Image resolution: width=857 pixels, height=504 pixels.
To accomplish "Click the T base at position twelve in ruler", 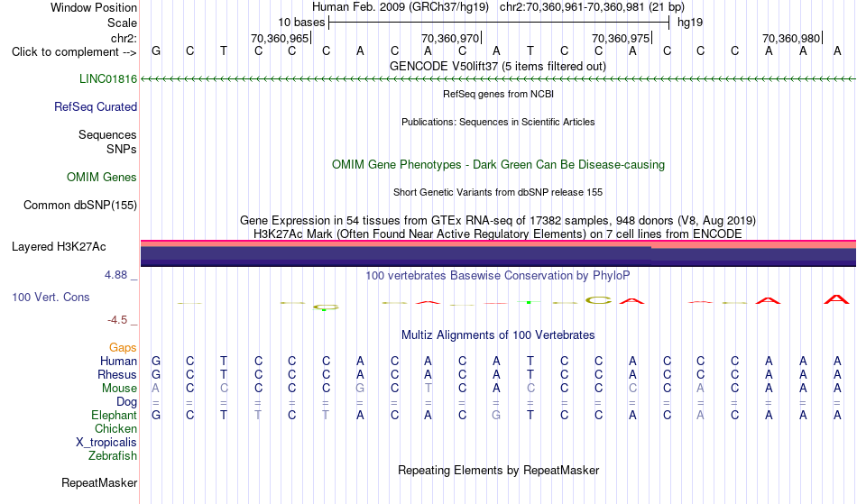I will 530,51.
